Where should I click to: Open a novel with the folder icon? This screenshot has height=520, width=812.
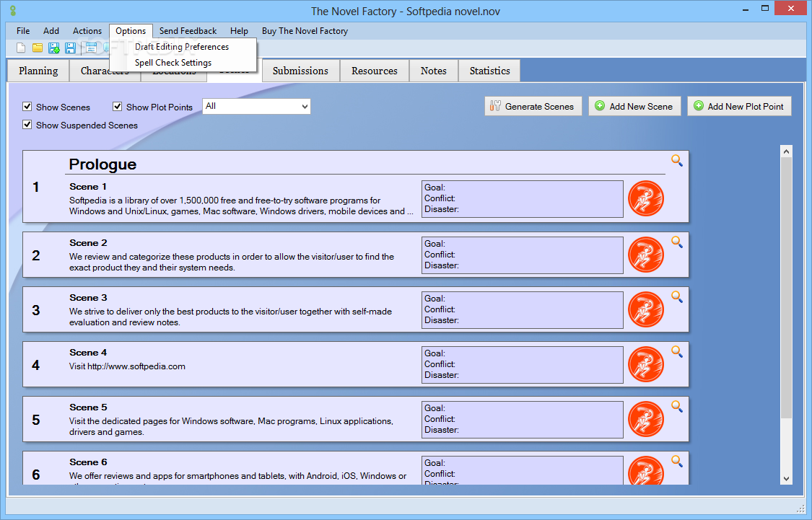[x=38, y=48]
